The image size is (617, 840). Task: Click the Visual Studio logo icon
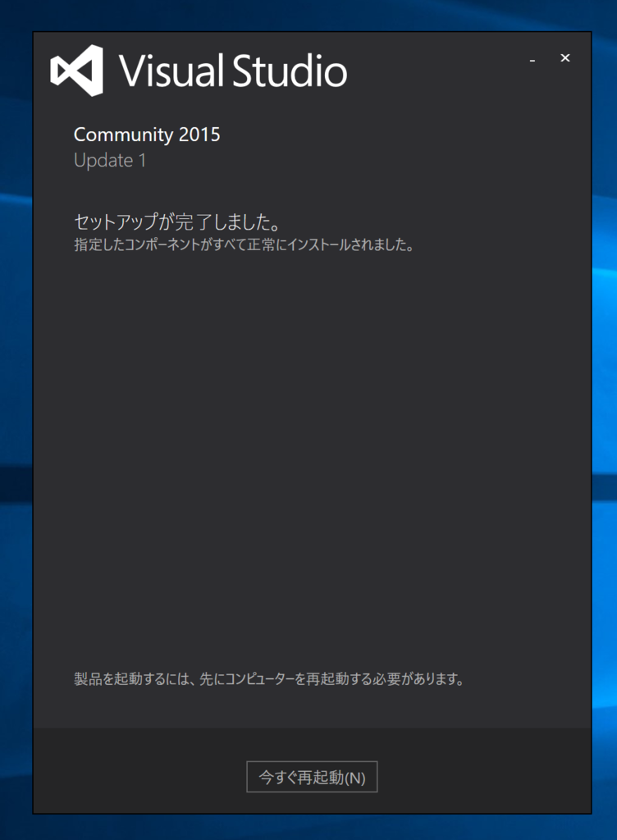point(76,71)
